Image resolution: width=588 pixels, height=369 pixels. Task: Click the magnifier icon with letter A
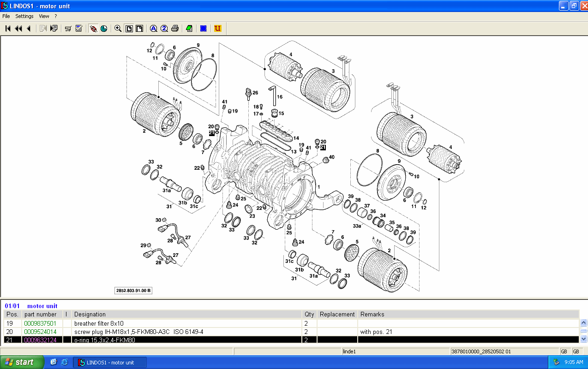pos(153,29)
